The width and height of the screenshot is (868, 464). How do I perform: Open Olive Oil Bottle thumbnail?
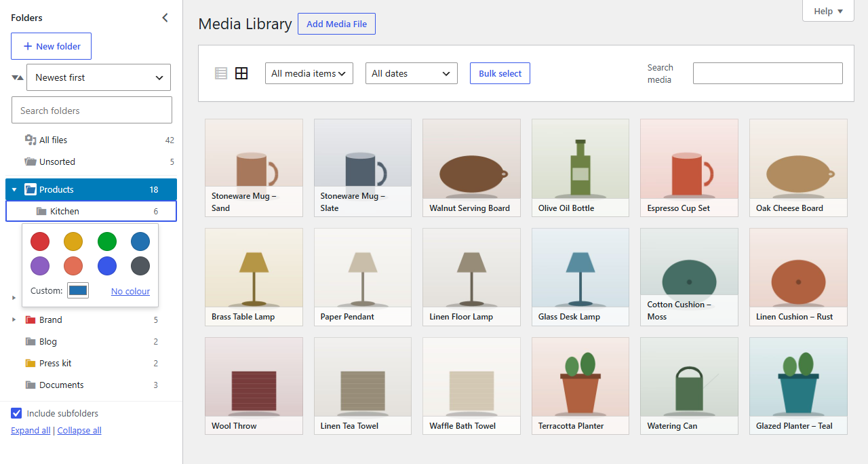coord(580,168)
